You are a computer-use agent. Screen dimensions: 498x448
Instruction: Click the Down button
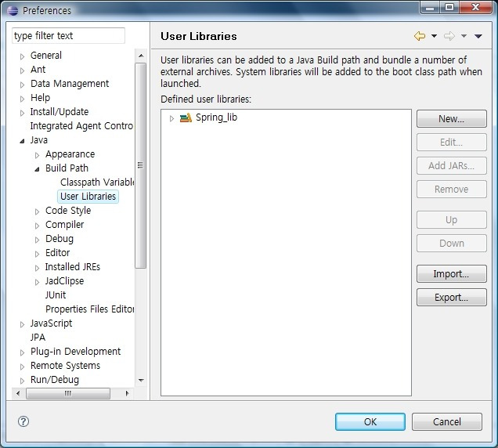[451, 244]
